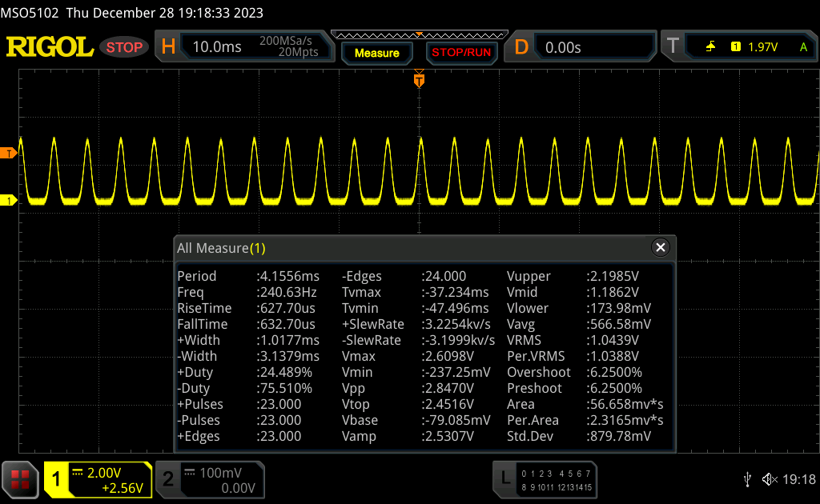This screenshot has width=820, height=504.
Task: Open the trigger T settings
Action: pyautogui.click(x=673, y=46)
